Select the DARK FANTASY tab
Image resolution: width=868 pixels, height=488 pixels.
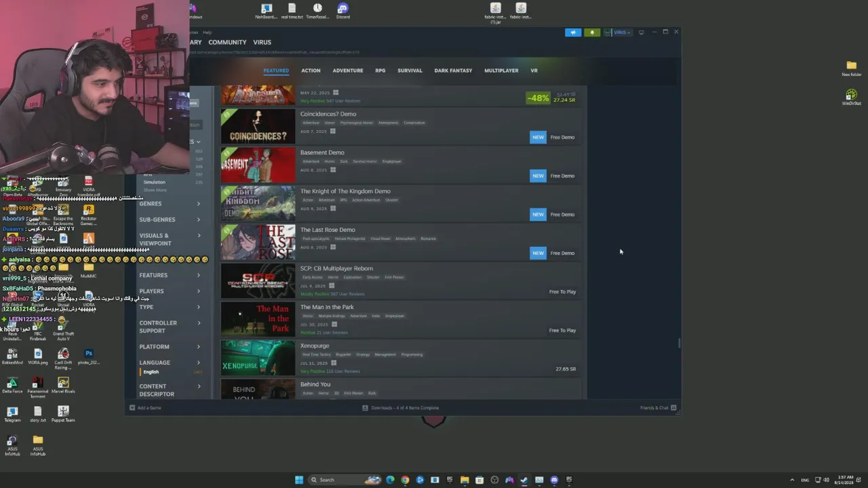coord(453,70)
